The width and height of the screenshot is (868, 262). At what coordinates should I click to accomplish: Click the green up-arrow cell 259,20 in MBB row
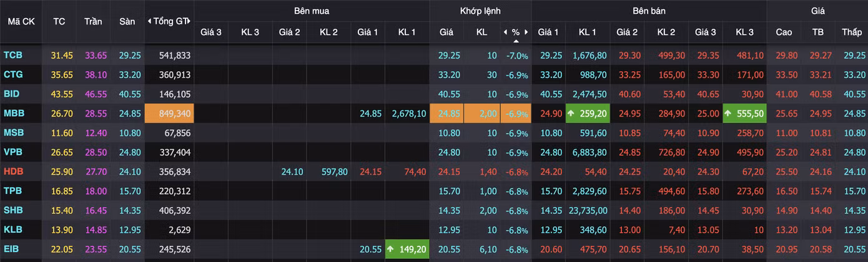click(x=586, y=114)
